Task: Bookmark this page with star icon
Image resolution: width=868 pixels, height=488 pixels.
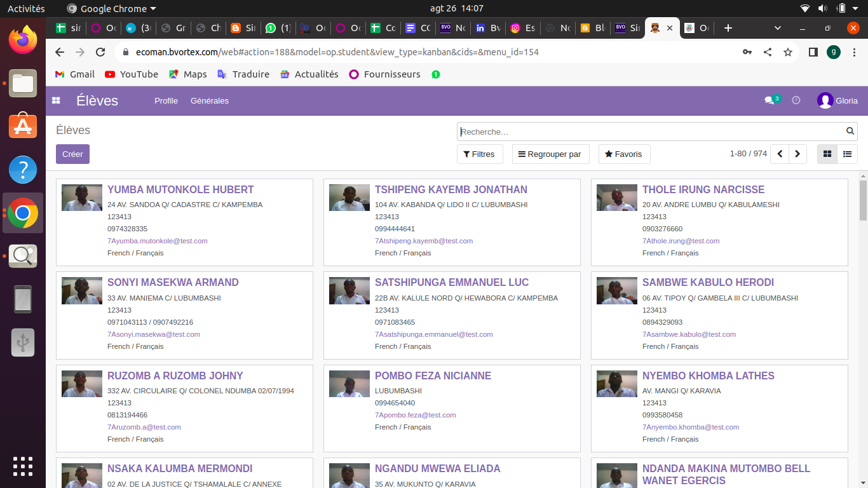Action: (x=788, y=52)
